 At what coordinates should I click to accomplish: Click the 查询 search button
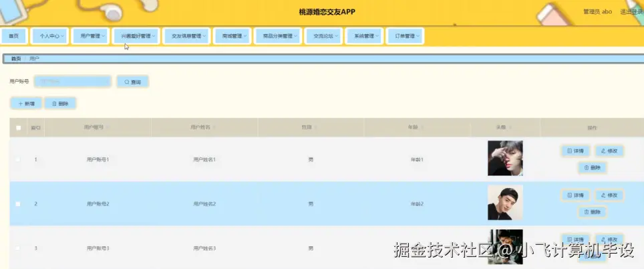point(133,82)
